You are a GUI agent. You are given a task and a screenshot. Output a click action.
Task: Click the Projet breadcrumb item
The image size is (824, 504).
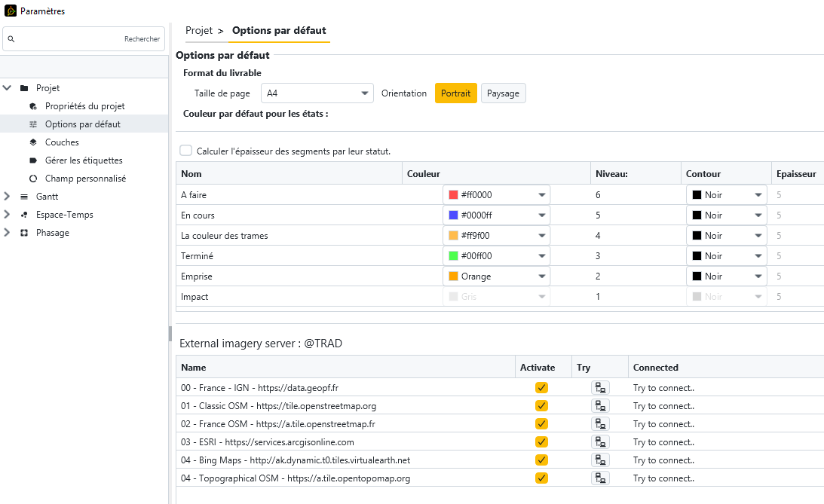point(199,31)
